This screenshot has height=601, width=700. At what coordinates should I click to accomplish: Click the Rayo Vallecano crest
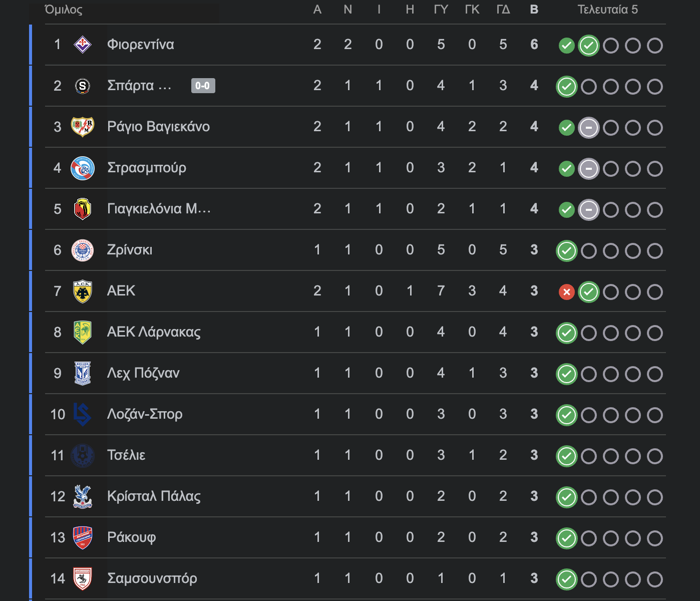[83, 127]
